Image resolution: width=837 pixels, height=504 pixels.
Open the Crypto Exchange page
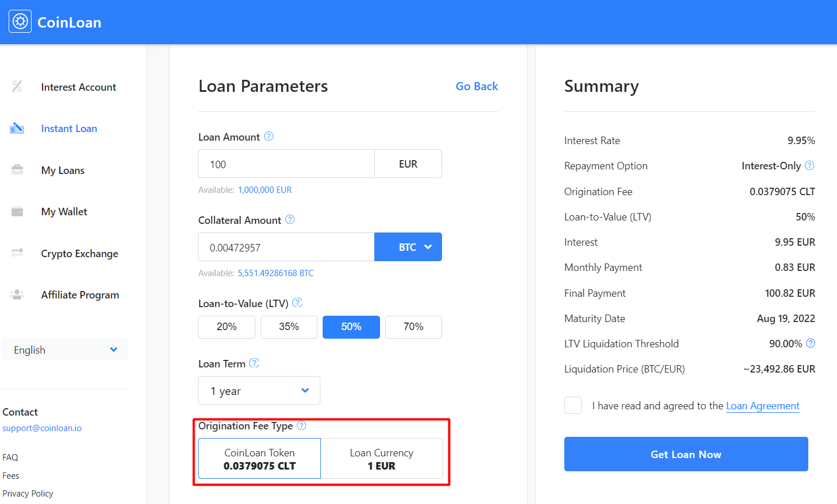click(x=80, y=254)
